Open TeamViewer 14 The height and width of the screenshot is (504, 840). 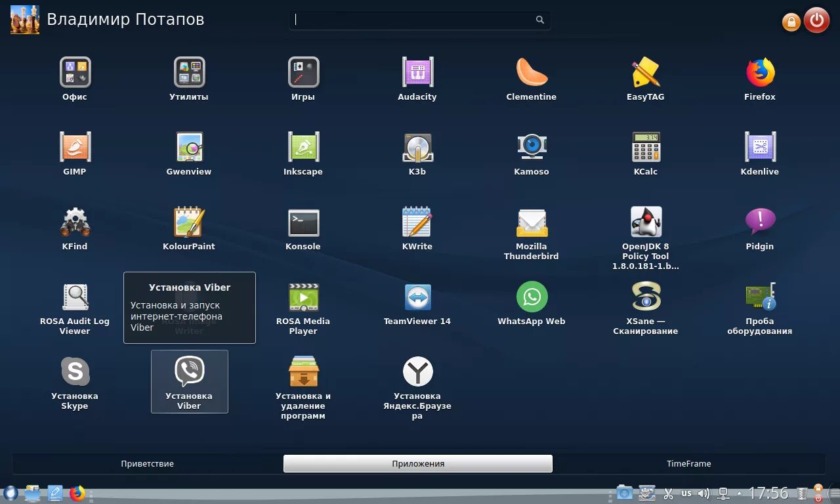(x=417, y=303)
